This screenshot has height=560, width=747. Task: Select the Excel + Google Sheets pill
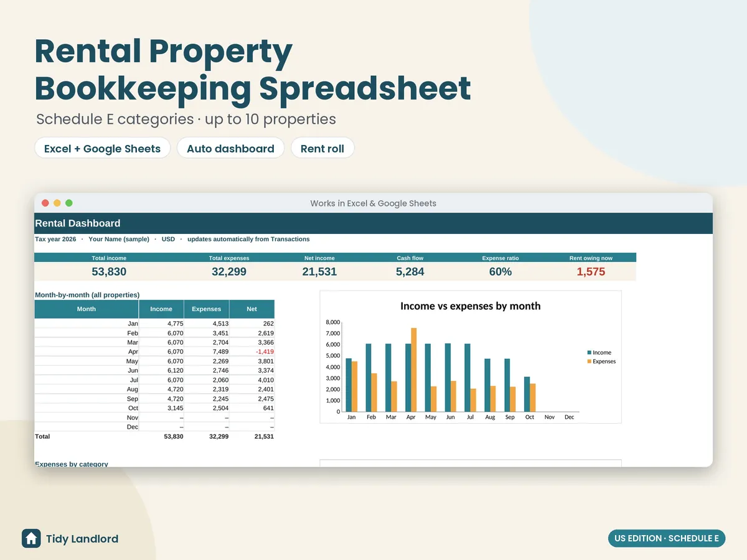pyautogui.click(x=102, y=148)
